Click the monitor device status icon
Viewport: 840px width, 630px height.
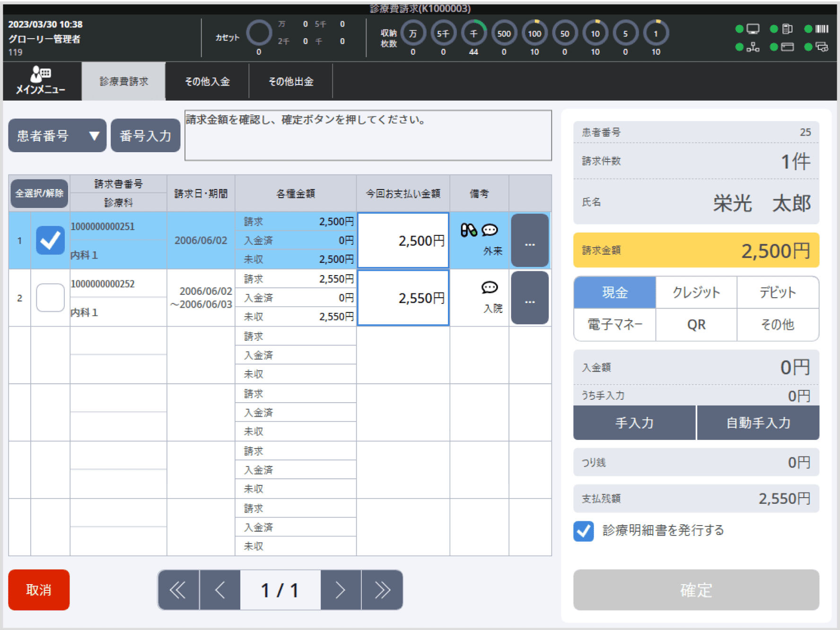pos(752,29)
